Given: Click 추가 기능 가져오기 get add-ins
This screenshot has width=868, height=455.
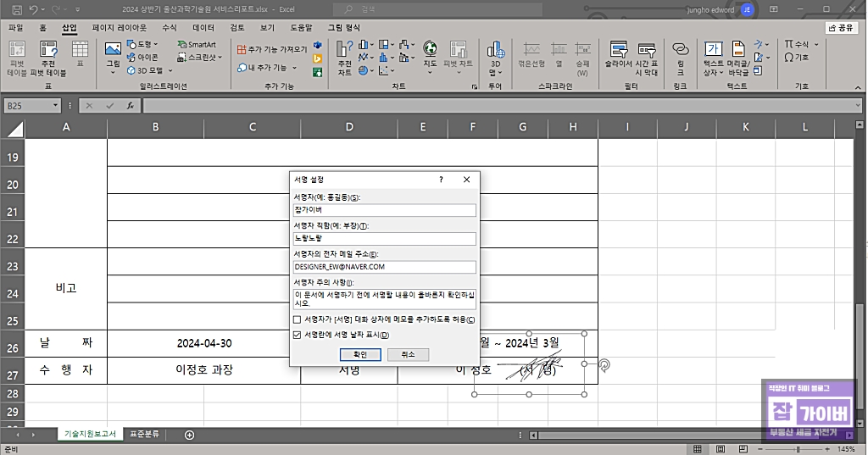Looking at the screenshot, I should tap(272, 49).
